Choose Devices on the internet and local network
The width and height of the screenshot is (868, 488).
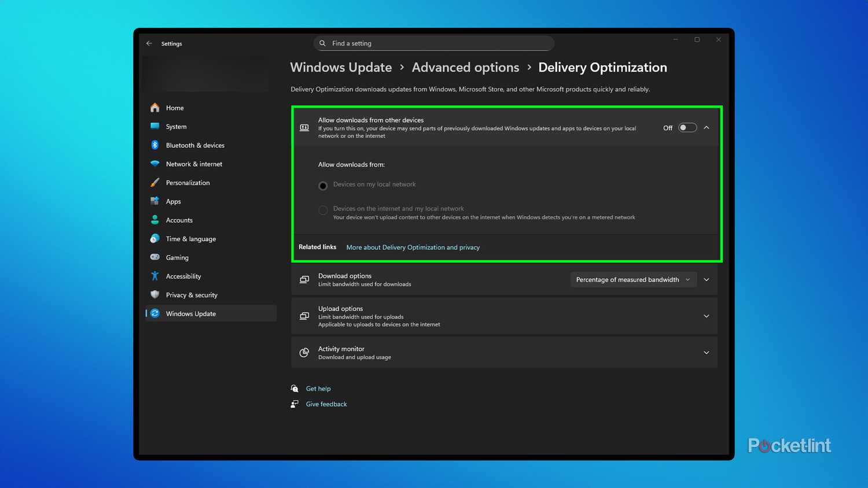click(x=323, y=210)
